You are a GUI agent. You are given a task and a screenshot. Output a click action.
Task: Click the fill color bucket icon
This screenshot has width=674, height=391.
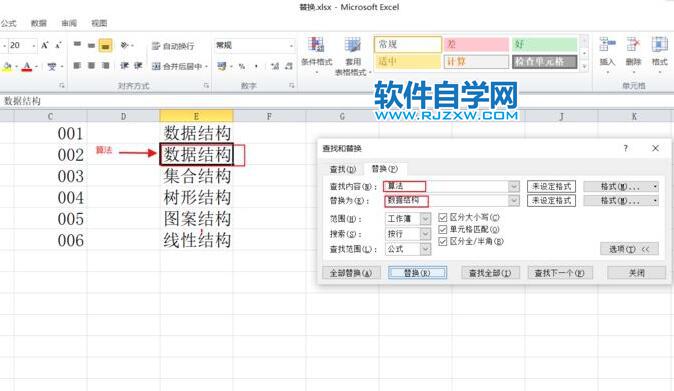point(7,66)
